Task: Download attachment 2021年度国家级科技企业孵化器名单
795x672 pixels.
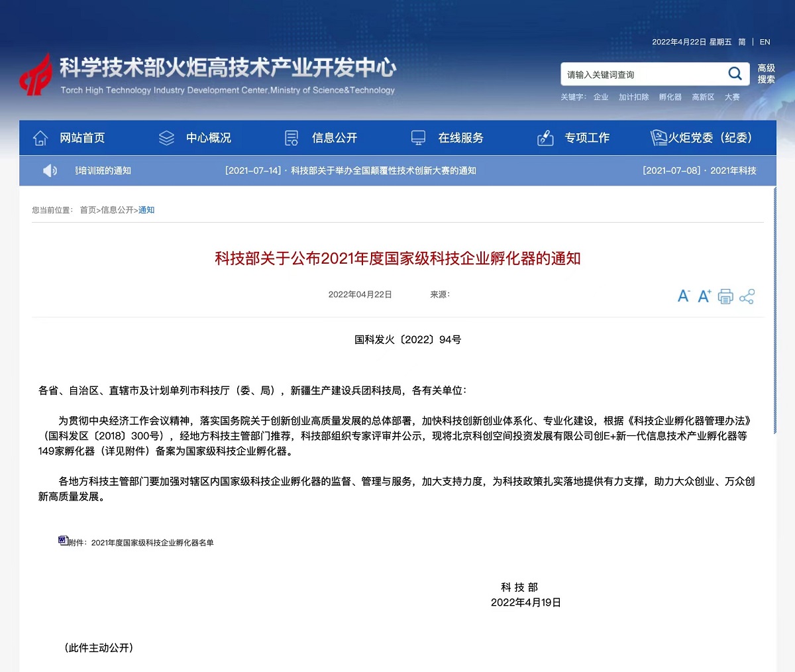Action: point(152,543)
